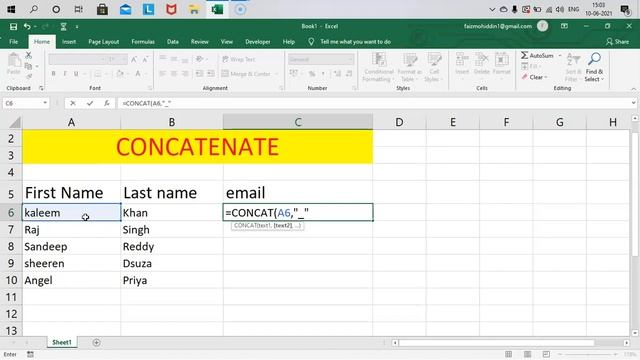640x360 pixels.
Task: Cancel formula entry with X icon
Action: (73, 103)
